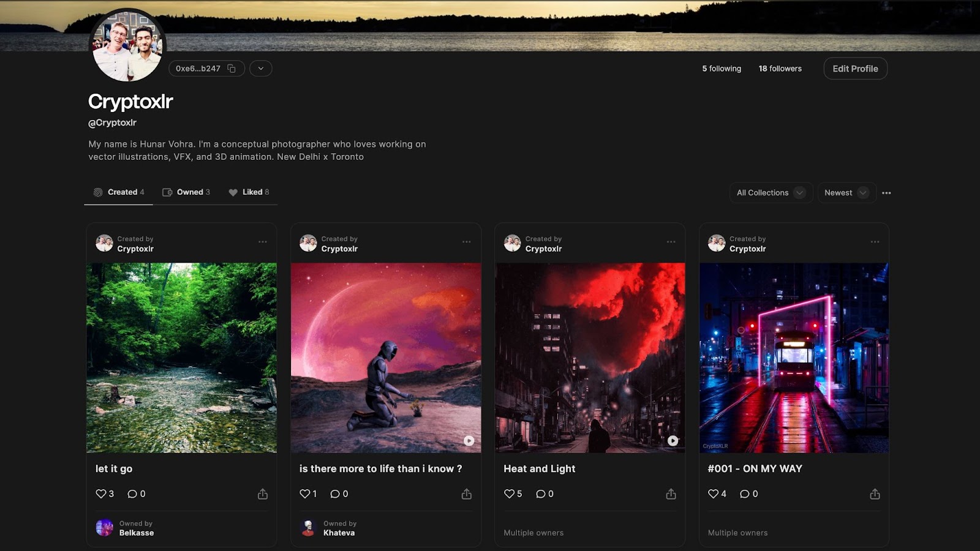This screenshot has height=551, width=980.
Task: Click the large Cryptoxlr profile avatar
Action: pos(127,47)
